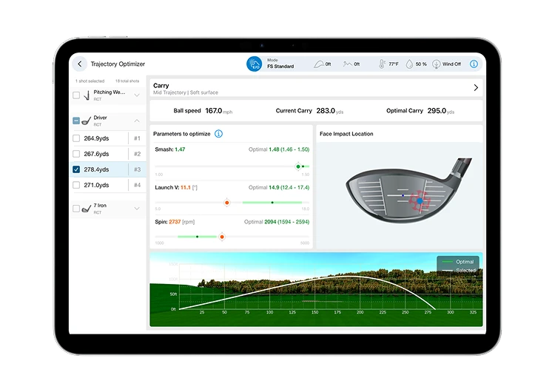
Task: Select the 271.0yds shot checkbox
Action: tap(76, 185)
